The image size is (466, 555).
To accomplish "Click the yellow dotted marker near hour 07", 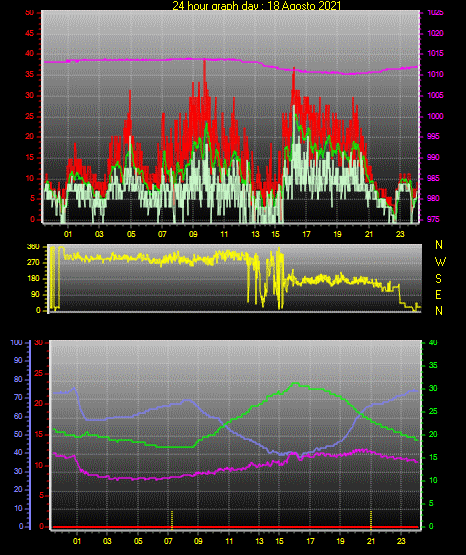I will (172, 520).
